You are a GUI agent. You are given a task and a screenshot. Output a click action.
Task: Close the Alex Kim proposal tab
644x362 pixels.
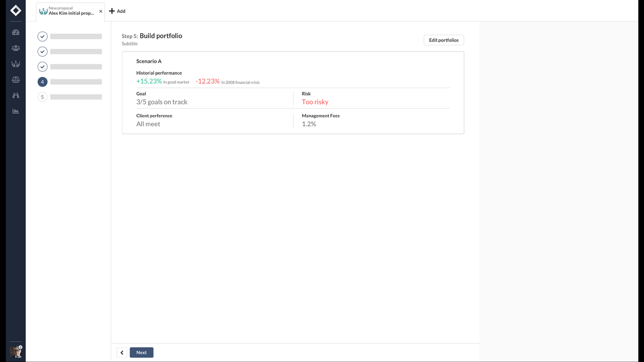click(x=101, y=11)
